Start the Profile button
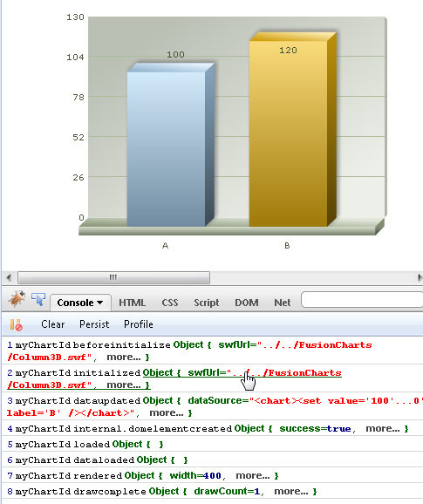Screen dimensions: 423x504 click(x=138, y=324)
